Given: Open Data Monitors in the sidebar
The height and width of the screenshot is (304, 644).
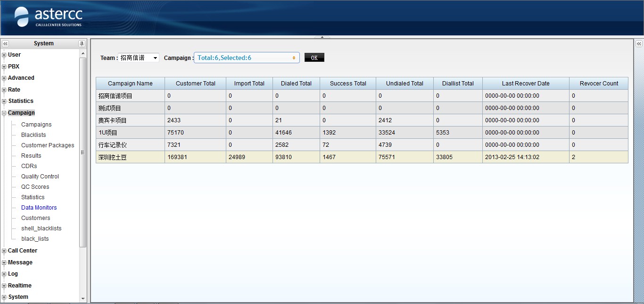Looking at the screenshot, I should 39,208.
